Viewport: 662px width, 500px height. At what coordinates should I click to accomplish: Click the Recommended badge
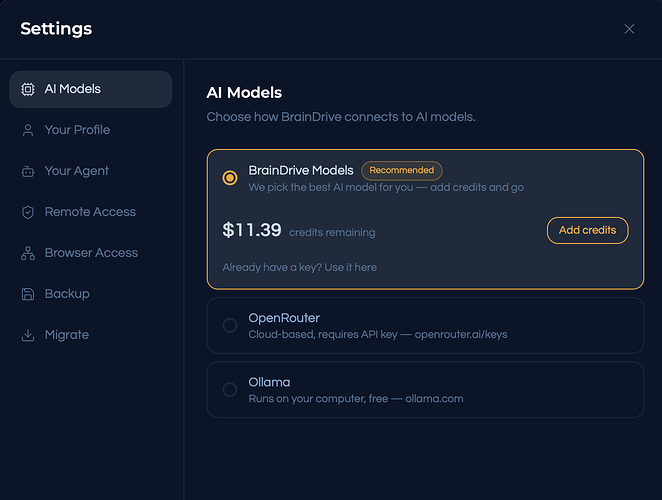pos(402,170)
